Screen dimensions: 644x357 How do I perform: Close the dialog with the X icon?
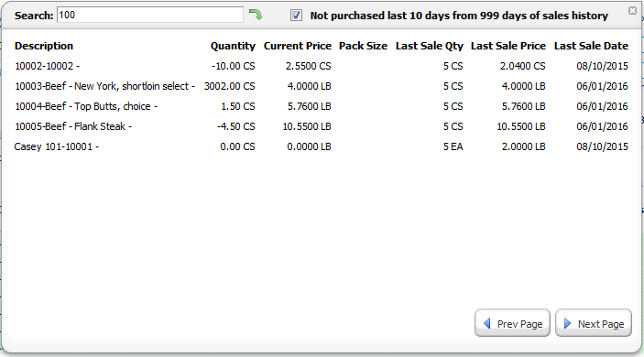[632, 10]
